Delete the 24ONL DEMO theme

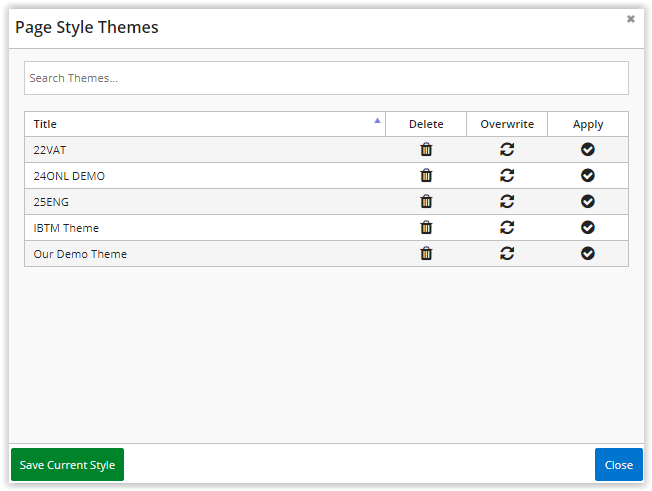(x=426, y=175)
